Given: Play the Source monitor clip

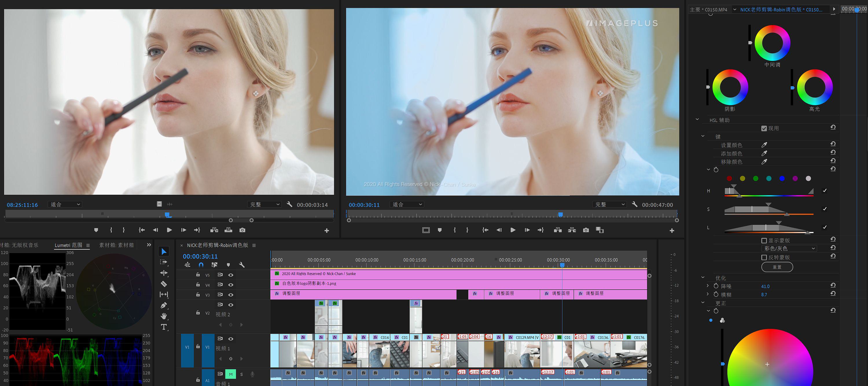Looking at the screenshot, I should [x=170, y=230].
